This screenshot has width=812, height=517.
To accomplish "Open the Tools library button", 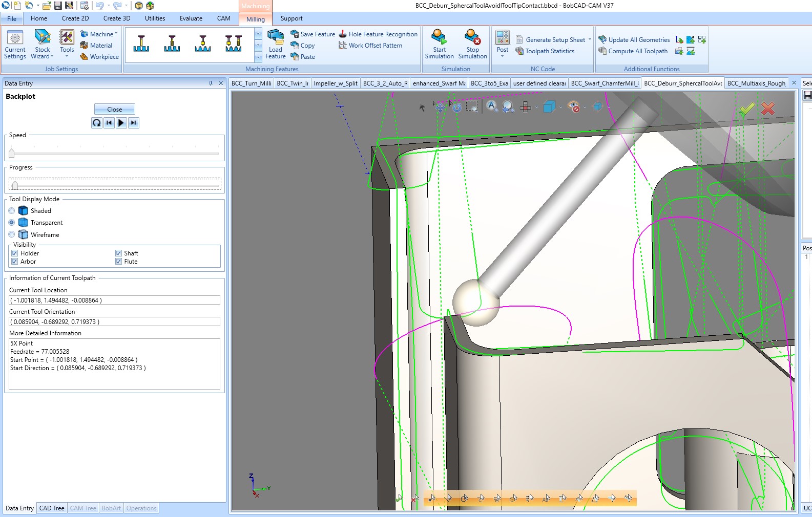I will click(x=67, y=41).
